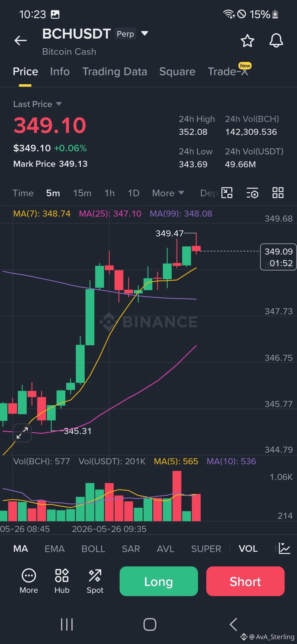The width and height of the screenshot is (297, 644).
Task: Add BCHUSDT to favorites star
Action: coord(247,41)
